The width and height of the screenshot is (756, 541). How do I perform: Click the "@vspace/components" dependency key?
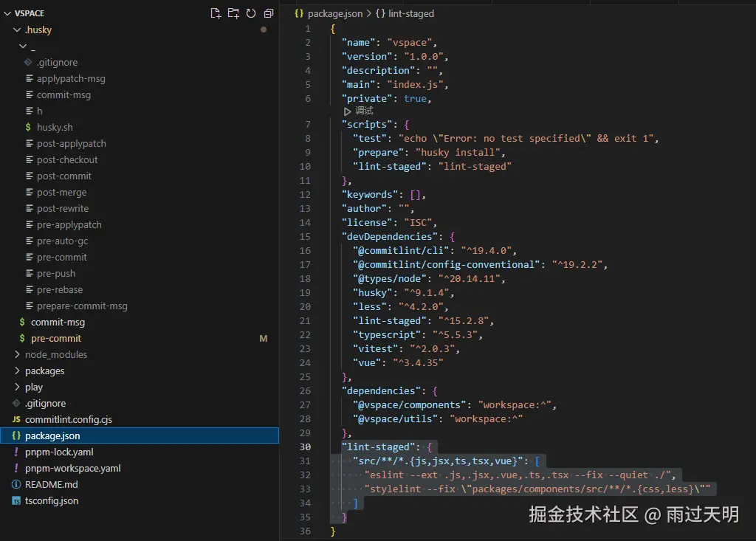(x=410, y=404)
